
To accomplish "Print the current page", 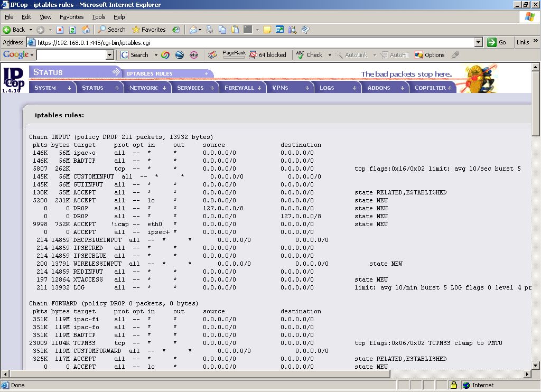I will pos(210,30).
